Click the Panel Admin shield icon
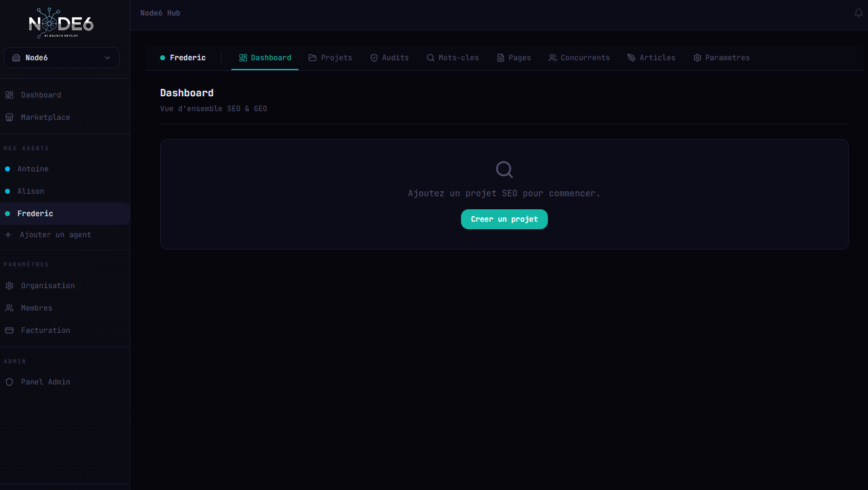This screenshot has width=868, height=490. [x=9, y=381]
